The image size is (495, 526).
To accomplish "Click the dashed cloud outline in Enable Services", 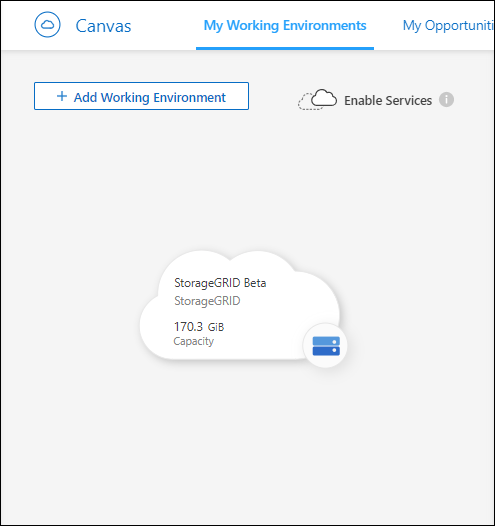I will 306,102.
